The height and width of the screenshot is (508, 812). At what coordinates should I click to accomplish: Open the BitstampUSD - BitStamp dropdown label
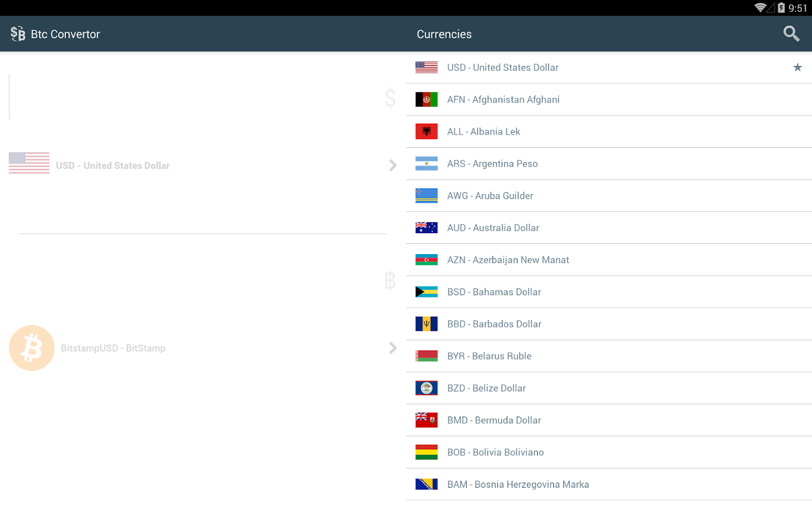(x=113, y=348)
